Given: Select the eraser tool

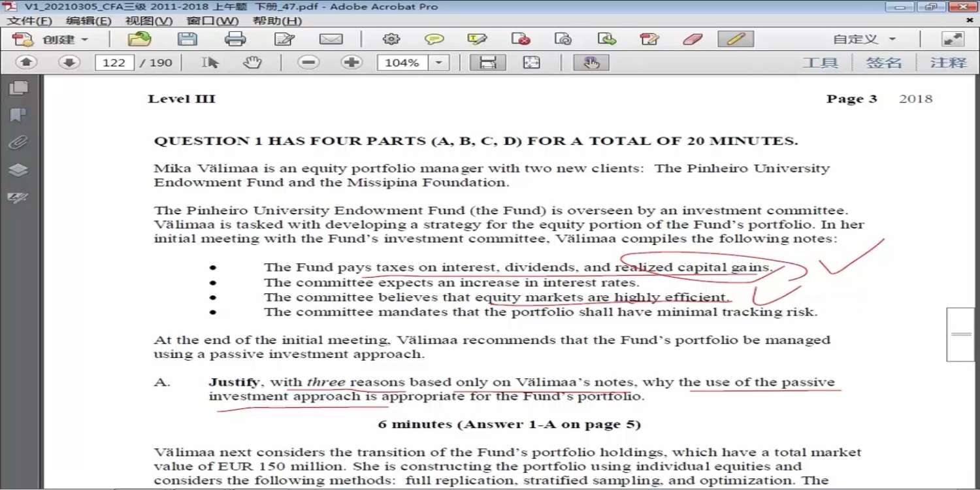Looking at the screenshot, I should [x=693, y=39].
